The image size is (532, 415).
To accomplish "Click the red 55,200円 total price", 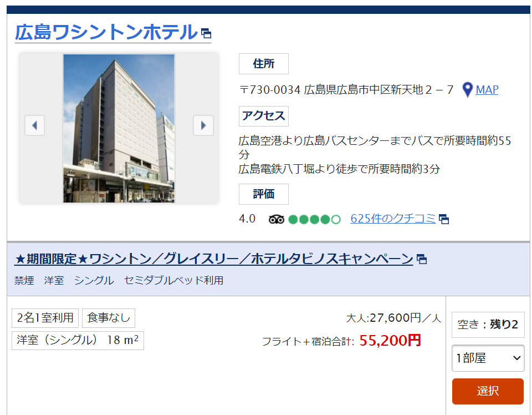I will (x=390, y=340).
